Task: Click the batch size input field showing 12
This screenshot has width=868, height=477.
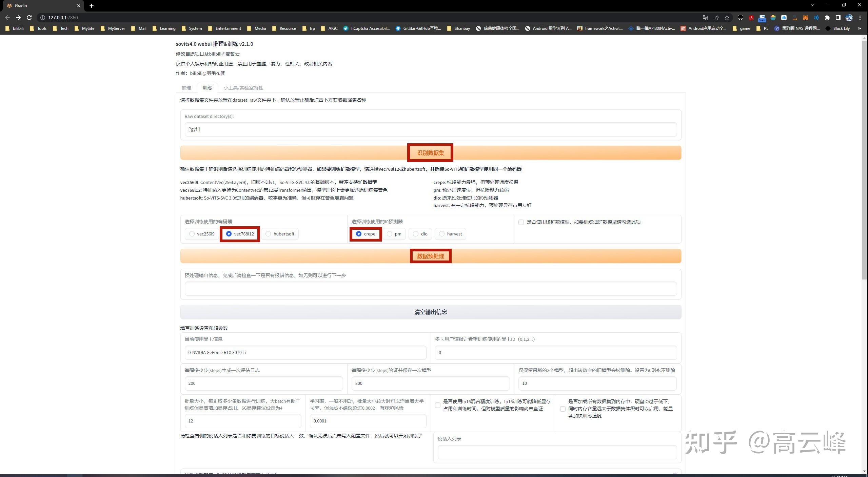Action: coord(243,421)
